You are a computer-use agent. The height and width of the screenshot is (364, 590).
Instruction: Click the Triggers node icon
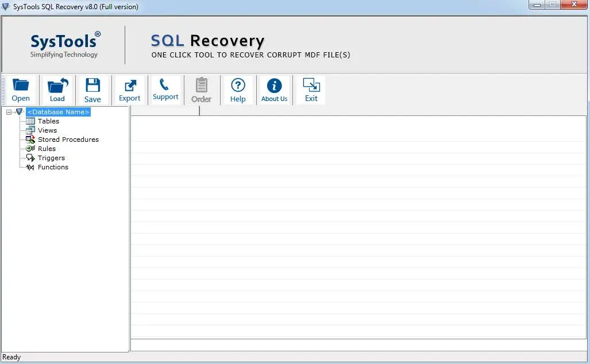[x=30, y=158]
